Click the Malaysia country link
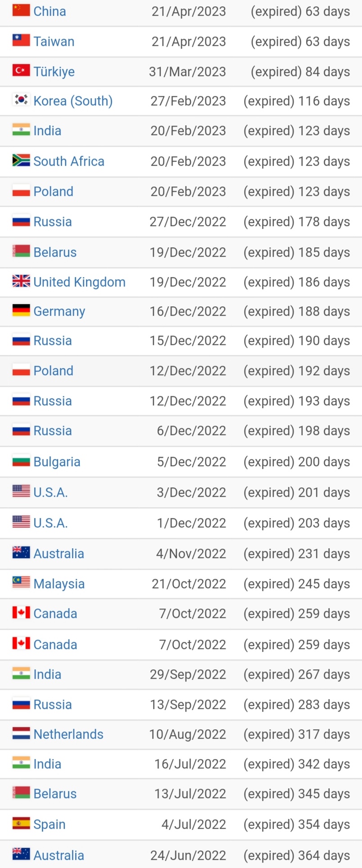This screenshot has height=868, width=362. 59,584
